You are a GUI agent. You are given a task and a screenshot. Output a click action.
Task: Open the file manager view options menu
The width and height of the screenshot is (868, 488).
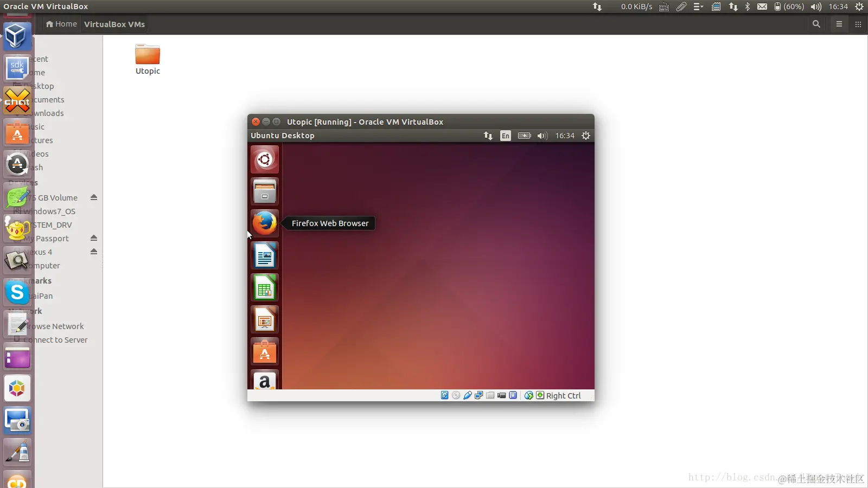pyautogui.click(x=839, y=24)
